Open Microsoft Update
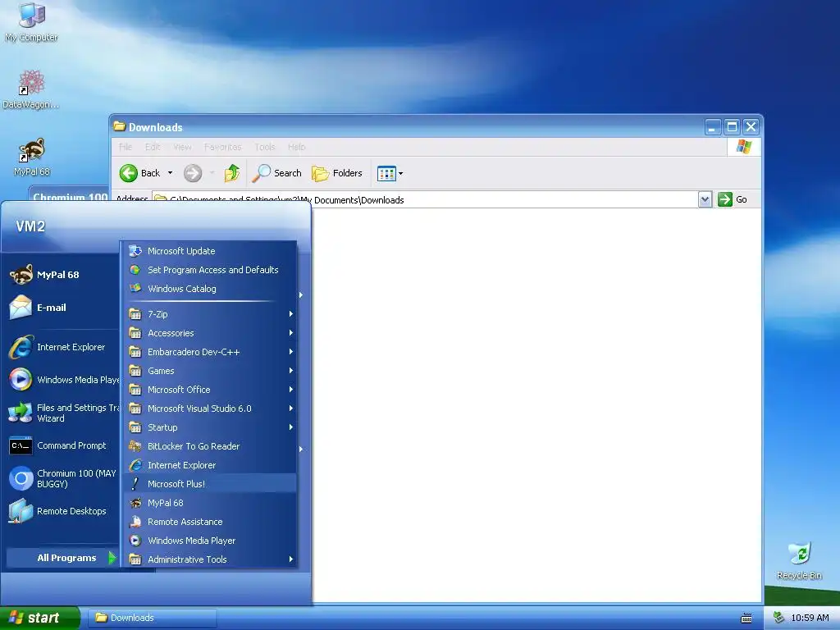The height and width of the screenshot is (630, 840). (x=210, y=251)
